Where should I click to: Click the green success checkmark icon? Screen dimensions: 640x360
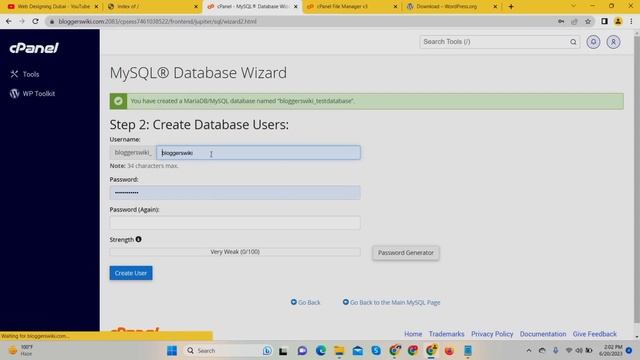pos(118,101)
